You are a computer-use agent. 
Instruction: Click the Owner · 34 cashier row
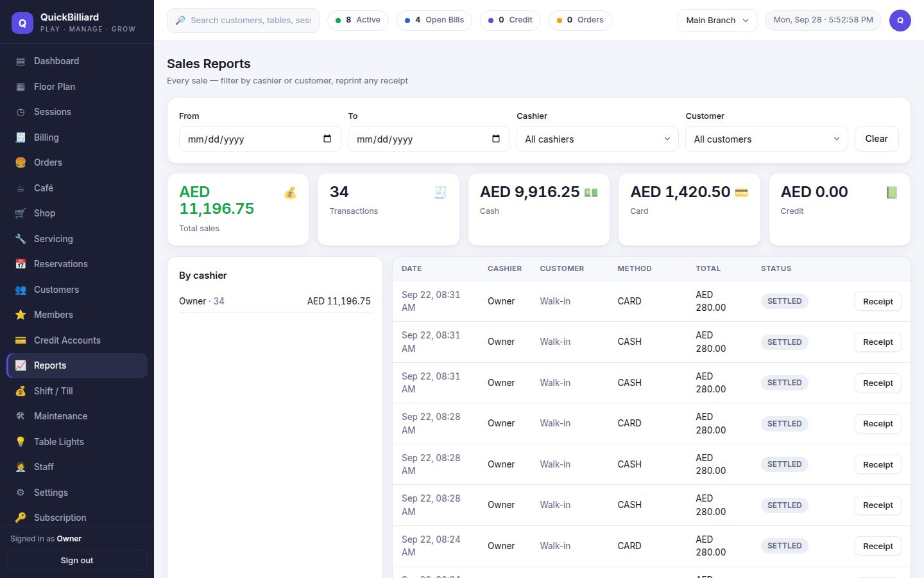pos(275,301)
